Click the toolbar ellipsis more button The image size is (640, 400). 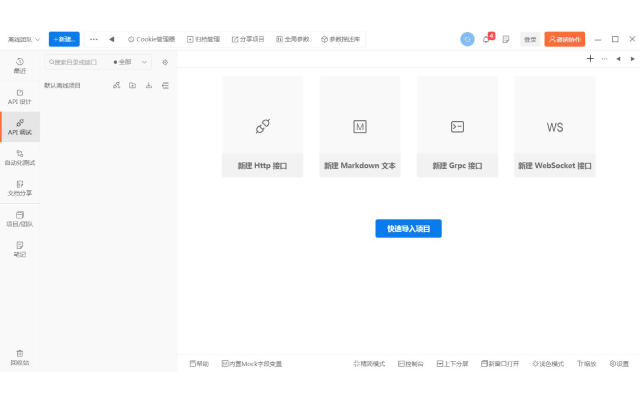point(93,39)
